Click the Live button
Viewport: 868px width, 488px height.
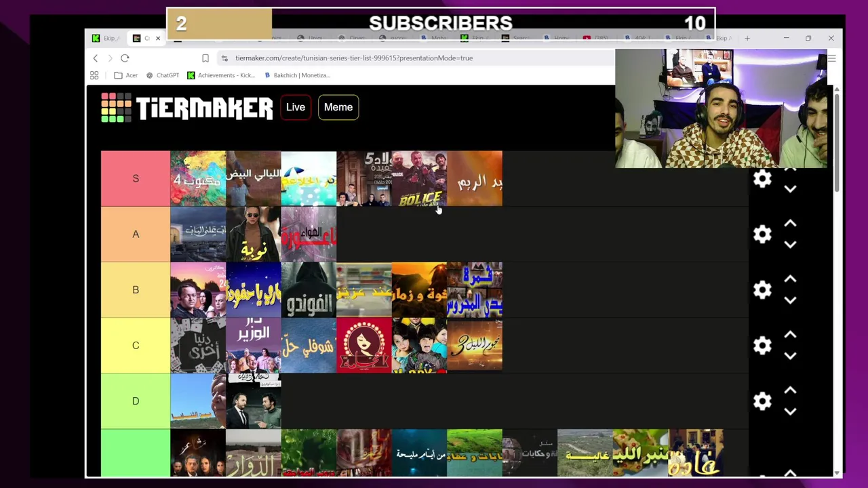click(296, 107)
